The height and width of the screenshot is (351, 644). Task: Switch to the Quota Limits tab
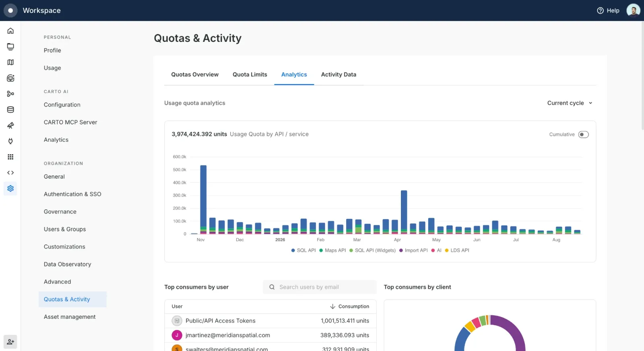click(x=250, y=74)
